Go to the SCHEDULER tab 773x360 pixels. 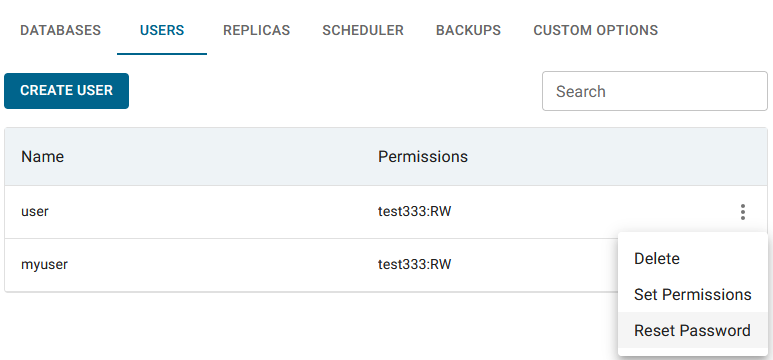click(363, 30)
